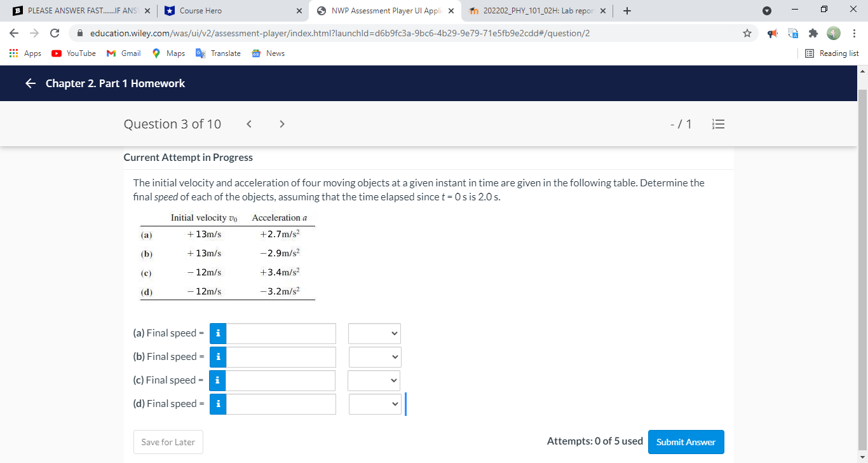Click the translate extension icon in toolbar
Image resolution: width=868 pixels, height=463 pixels.
pyautogui.click(x=794, y=33)
